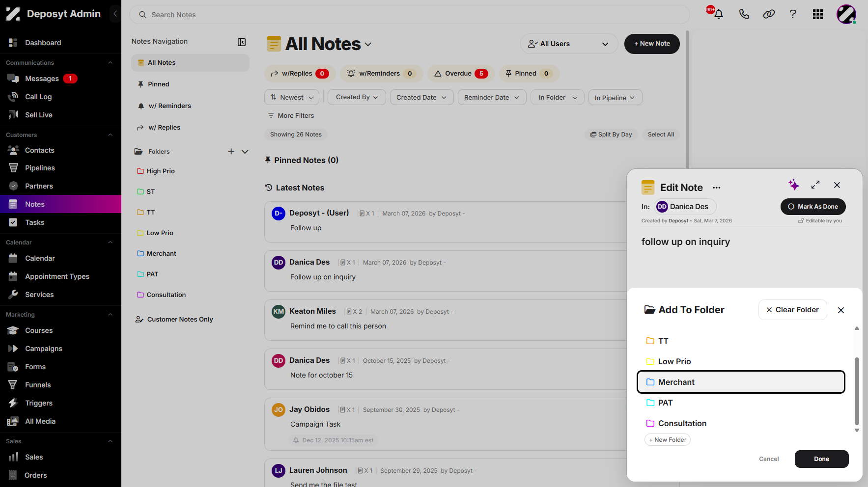
Task: Open the In Folder filter
Action: click(x=558, y=97)
